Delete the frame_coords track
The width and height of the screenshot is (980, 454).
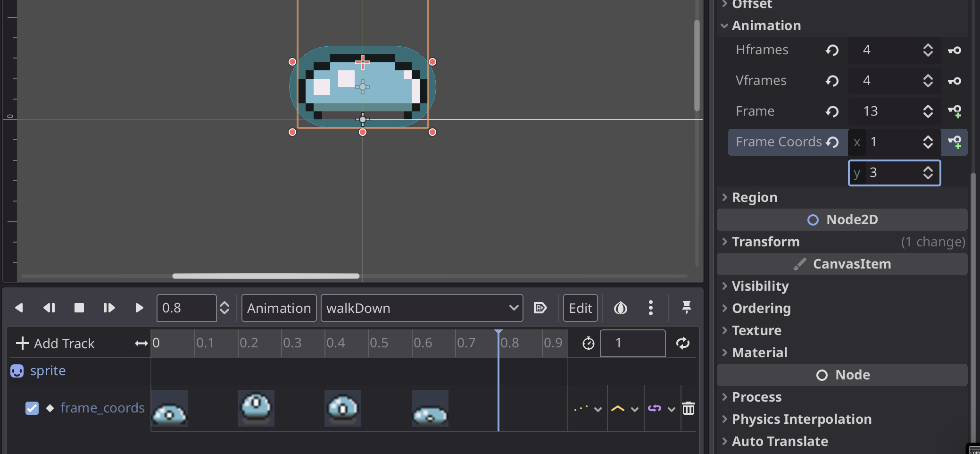click(689, 408)
